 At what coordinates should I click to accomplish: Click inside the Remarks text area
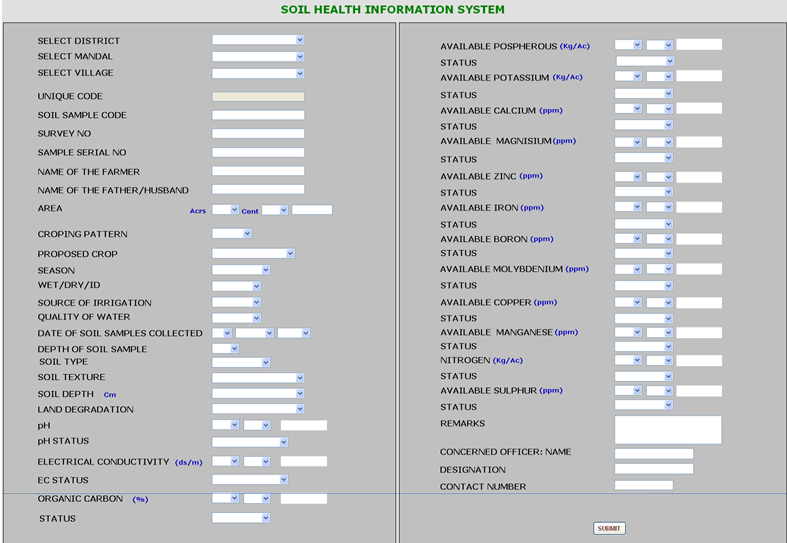[x=667, y=430]
